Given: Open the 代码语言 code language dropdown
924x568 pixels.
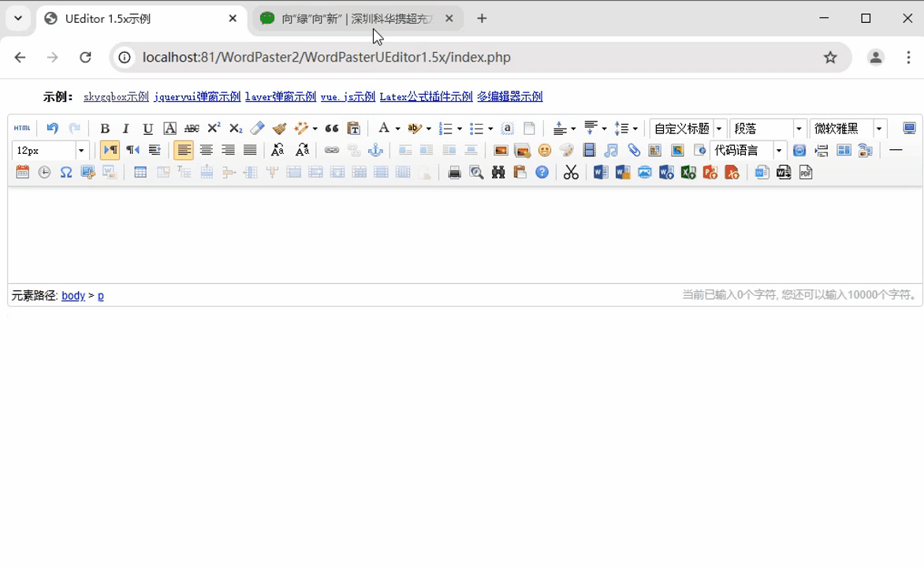Looking at the screenshot, I should click(x=779, y=151).
